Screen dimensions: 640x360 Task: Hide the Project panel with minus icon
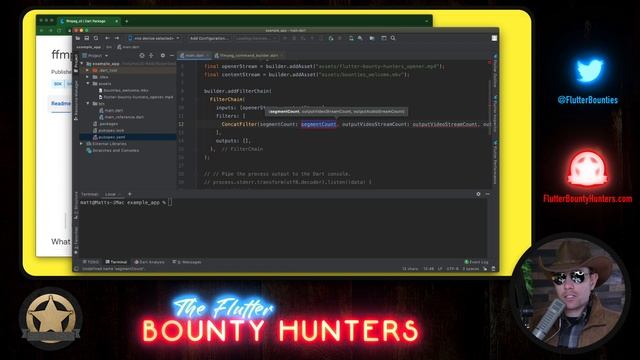(x=172, y=56)
